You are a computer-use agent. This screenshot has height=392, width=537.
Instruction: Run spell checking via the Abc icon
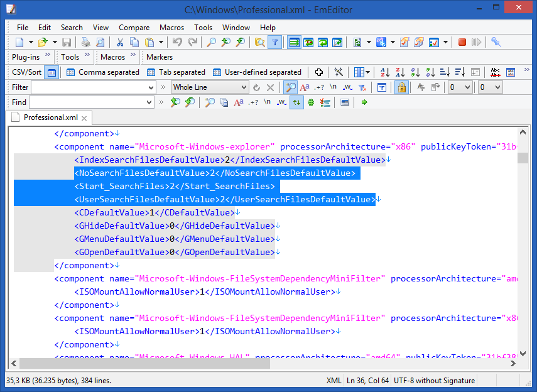[496, 72]
